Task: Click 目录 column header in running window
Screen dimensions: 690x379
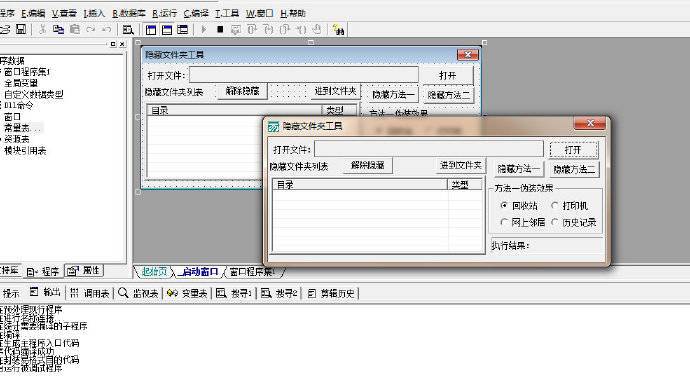Action: (360, 185)
